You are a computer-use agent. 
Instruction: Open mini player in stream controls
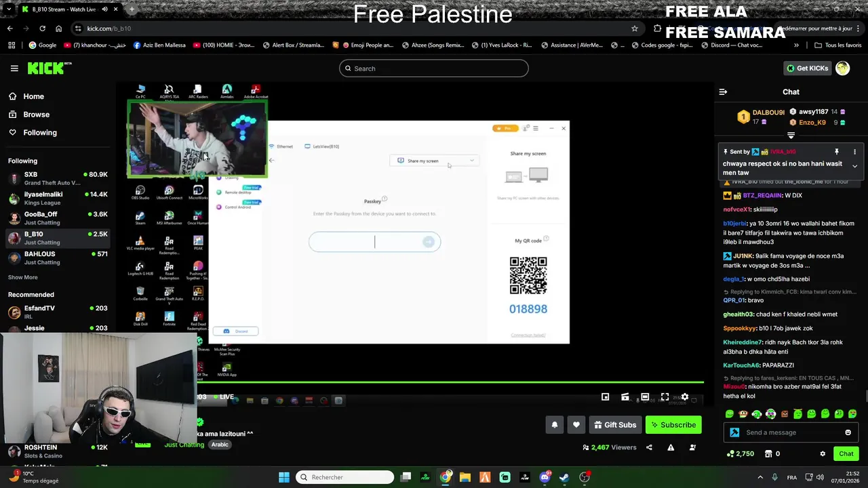605,397
